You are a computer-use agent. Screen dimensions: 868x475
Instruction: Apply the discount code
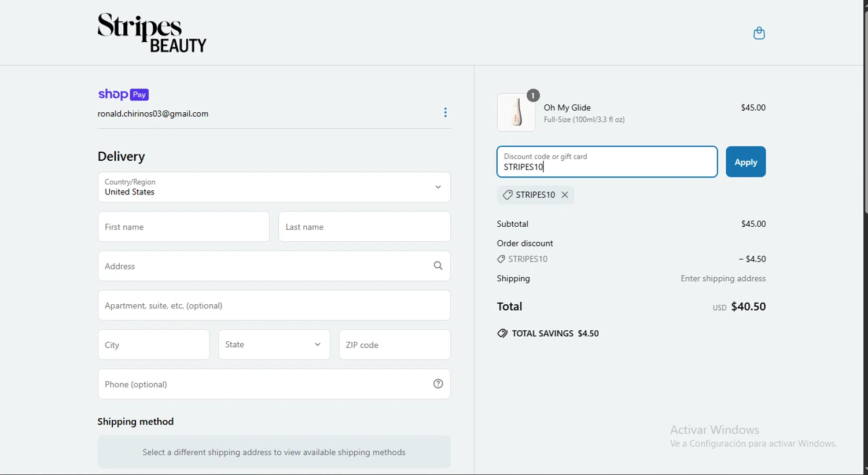746,162
